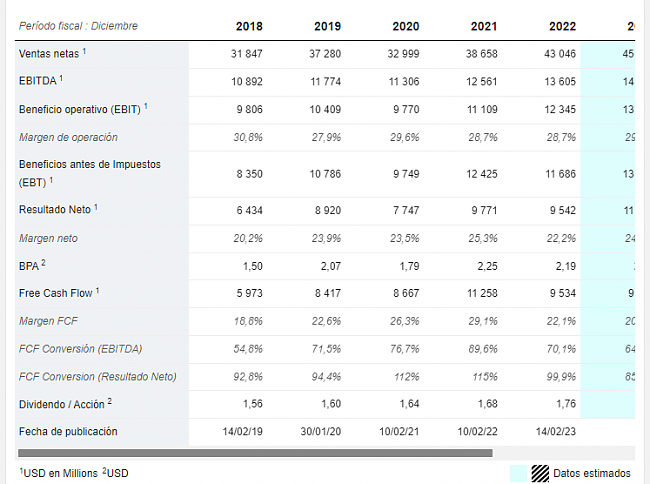Click the 2020 net sales value 32 999
650x484 pixels.
[x=403, y=54]
